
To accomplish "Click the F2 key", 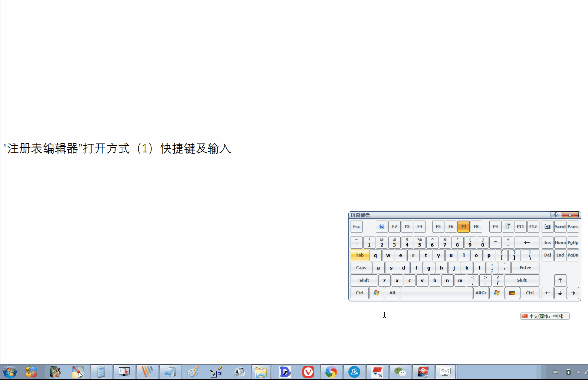I will click(394, 227).
